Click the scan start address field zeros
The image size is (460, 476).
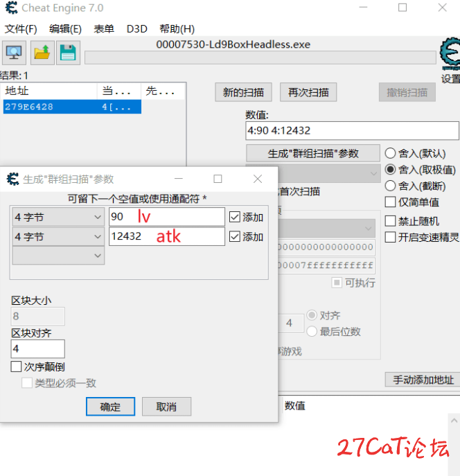[326, 247]
